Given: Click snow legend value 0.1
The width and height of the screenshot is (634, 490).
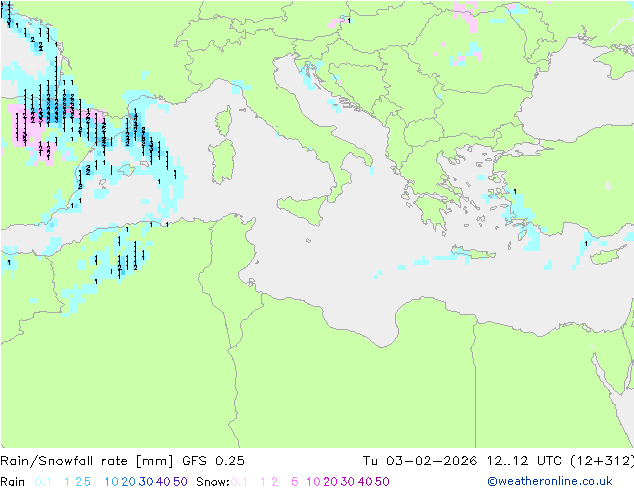Looking at the screenshot, I should pos(239,482).
